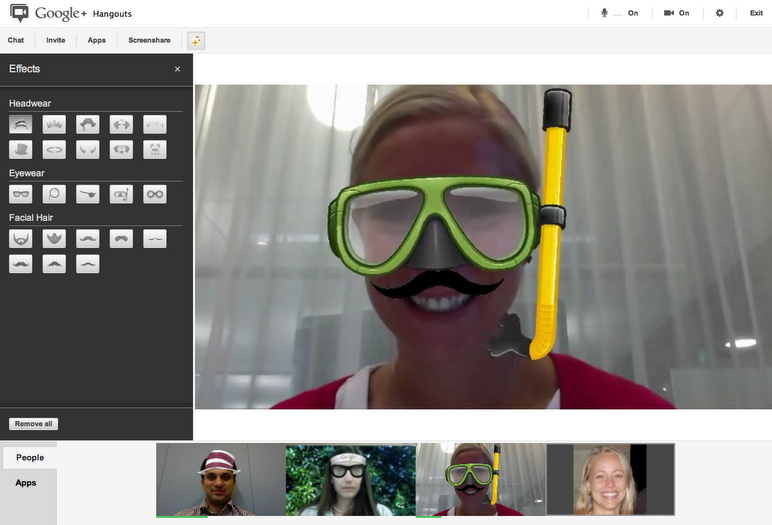Click the Screenshare menu item
Screen dimensions: 772x525
149,40
